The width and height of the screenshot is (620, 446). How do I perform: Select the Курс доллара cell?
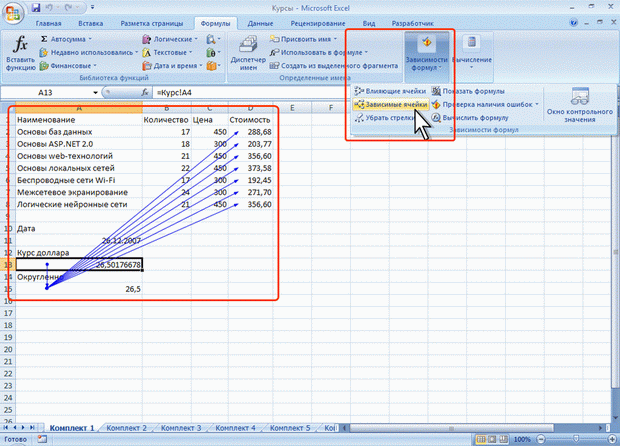click(79, 253)
